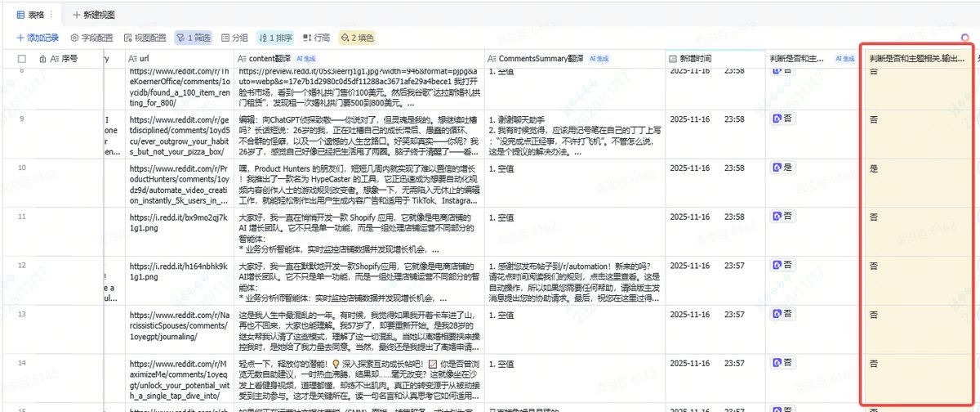This screenshot has width=980, height=412.
Task: Tick the select-all checkbox in header
Action: [x=21, y=59]
